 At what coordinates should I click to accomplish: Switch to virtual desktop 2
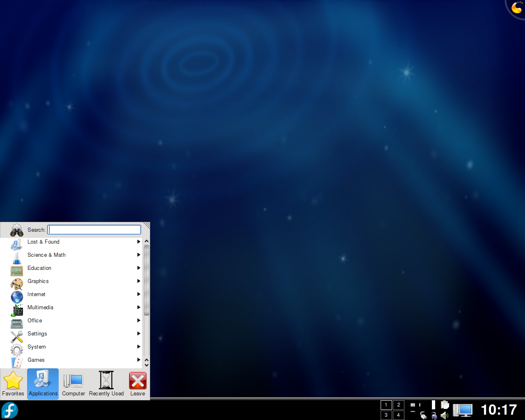pos(398,405)
